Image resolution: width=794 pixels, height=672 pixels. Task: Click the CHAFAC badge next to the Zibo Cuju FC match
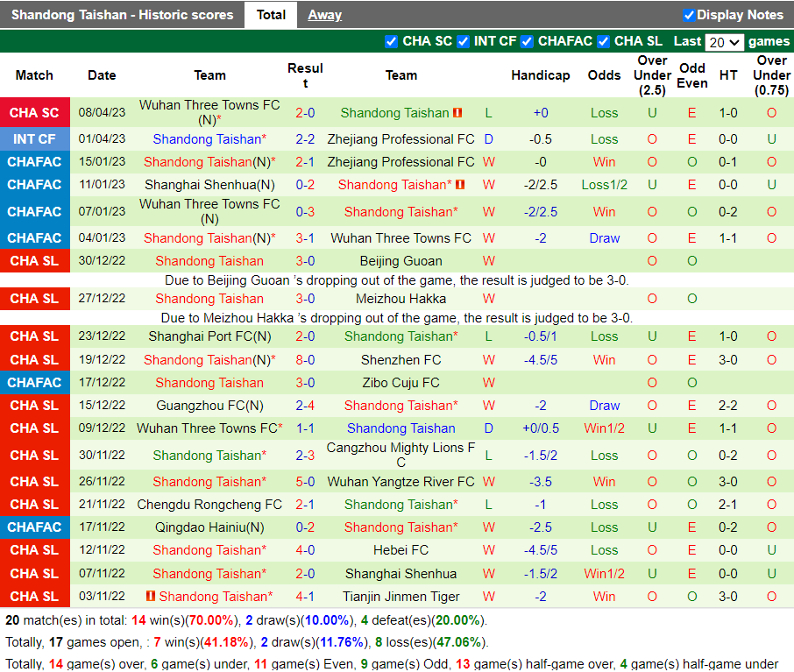[x=34, y=382]
